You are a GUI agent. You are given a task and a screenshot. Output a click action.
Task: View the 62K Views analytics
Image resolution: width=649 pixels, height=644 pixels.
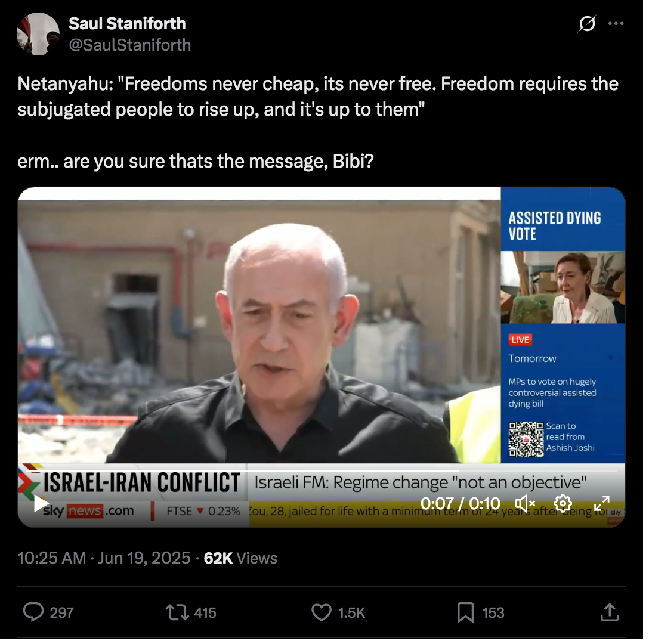pos(240,558)
